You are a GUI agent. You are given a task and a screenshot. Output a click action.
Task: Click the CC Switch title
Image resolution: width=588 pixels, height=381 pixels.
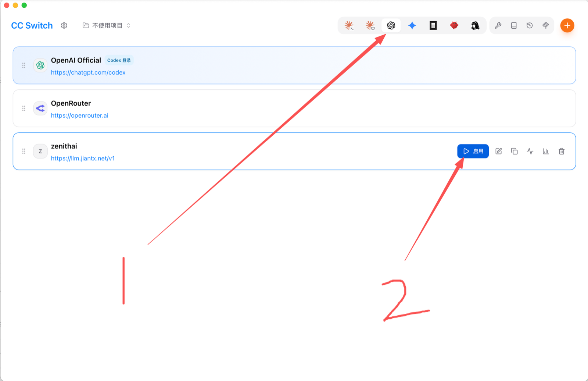point(32,25)
